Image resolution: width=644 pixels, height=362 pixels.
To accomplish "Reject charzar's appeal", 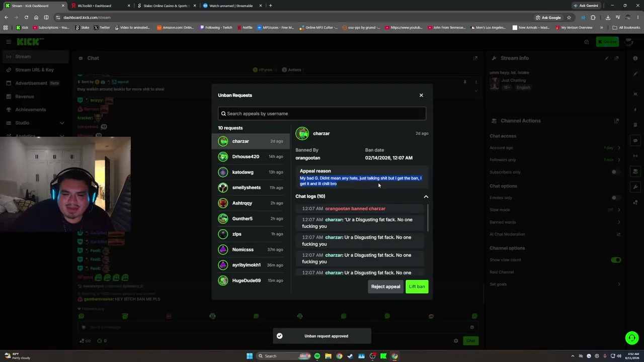I will point(386,287).
